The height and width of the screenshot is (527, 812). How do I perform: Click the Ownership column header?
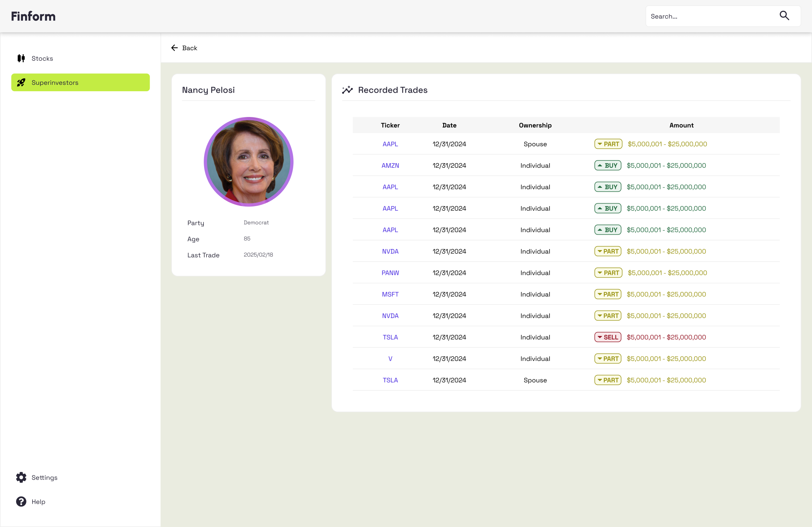click(535, 125)
